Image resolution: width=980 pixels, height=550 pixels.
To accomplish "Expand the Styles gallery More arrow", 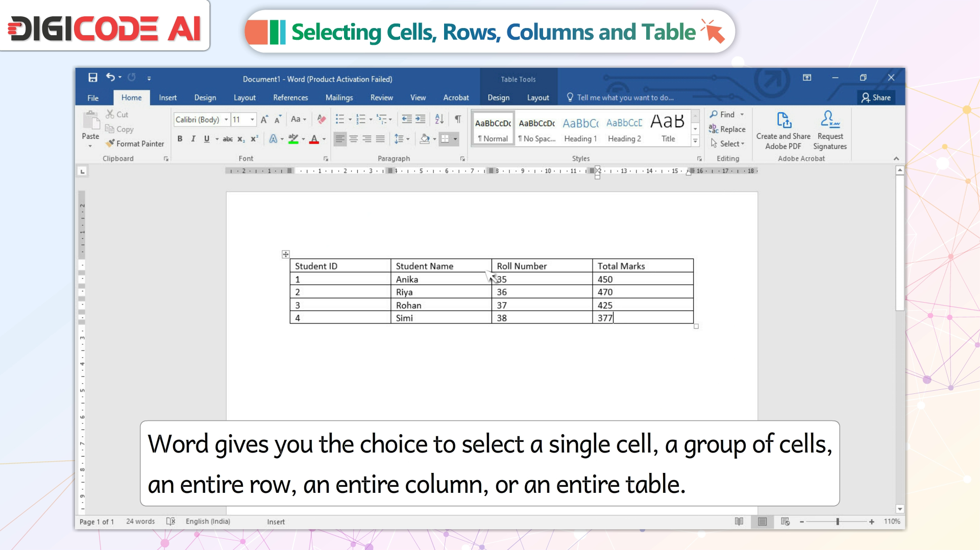I will (x=695, y=141).
